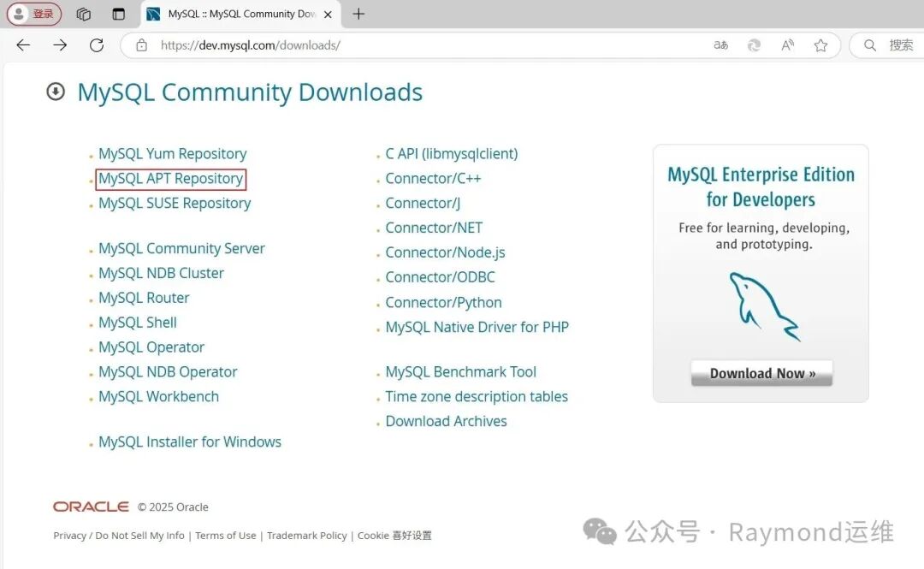Open the MySQL Yum Repository link
The image size is (924, 569).
coord(173,154)
